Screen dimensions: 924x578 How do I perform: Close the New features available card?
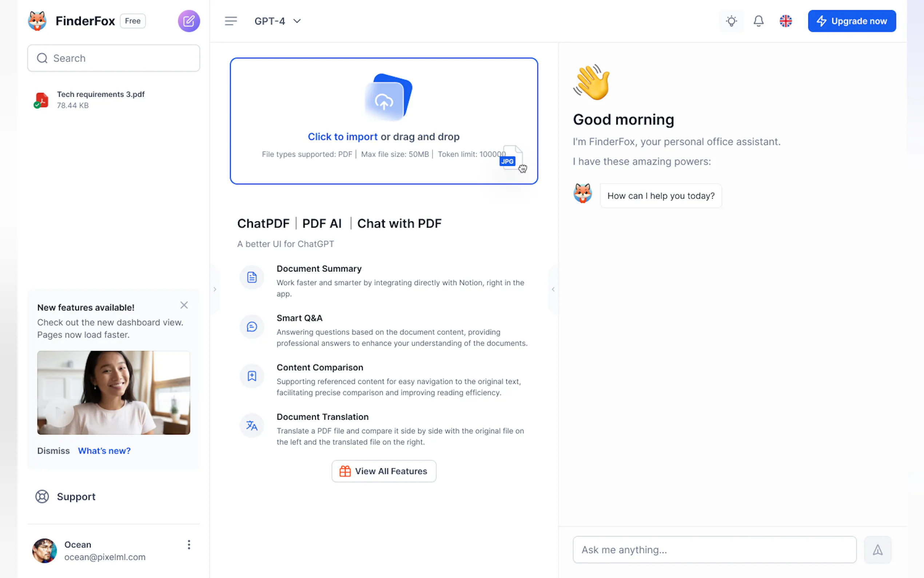[184, 305]
